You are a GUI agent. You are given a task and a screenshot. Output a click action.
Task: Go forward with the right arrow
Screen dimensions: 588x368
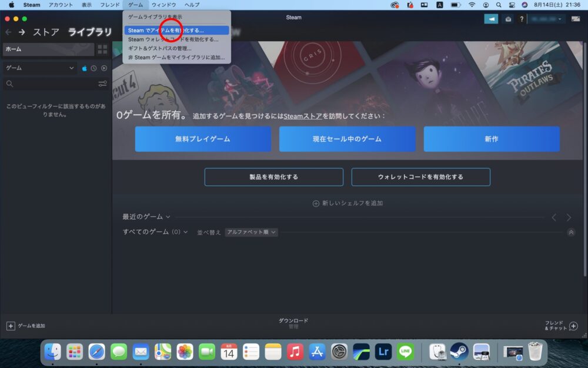tap(22, 32)
